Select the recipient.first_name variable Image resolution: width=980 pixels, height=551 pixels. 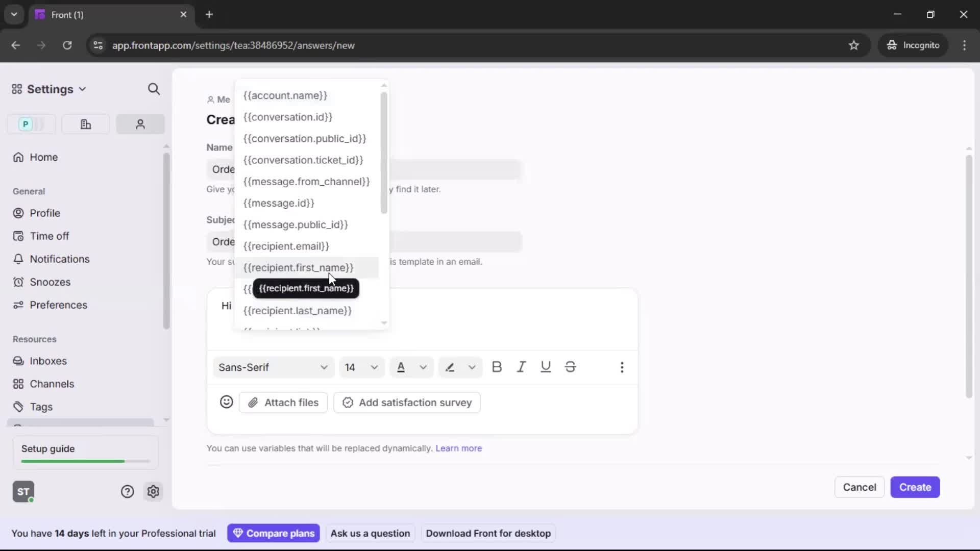point(299,268)
